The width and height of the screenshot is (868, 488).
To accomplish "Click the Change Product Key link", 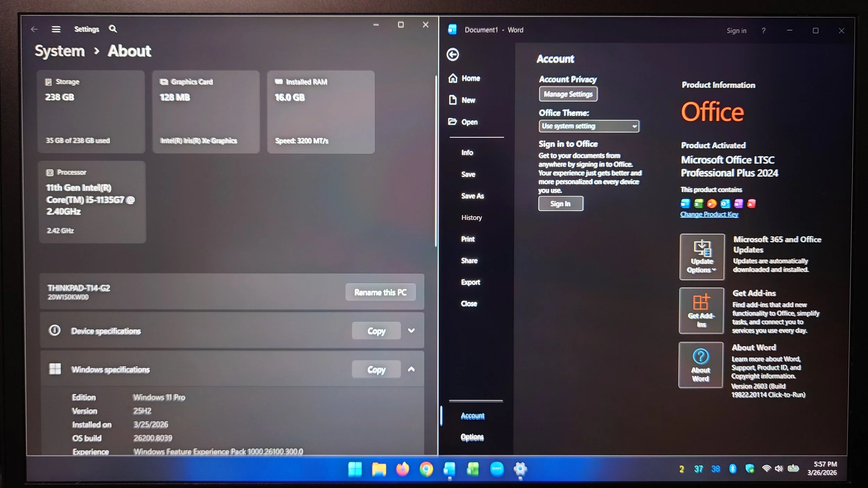I will click(709, 214).
